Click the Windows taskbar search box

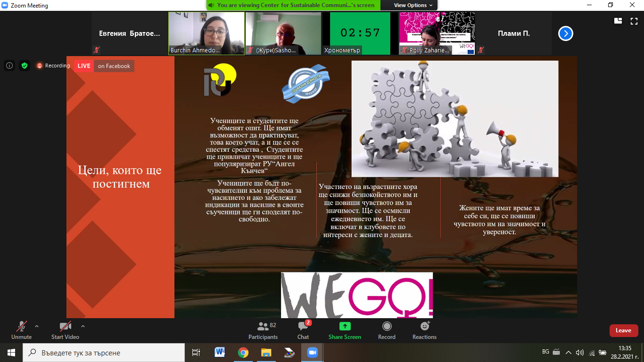coord(104,353)
